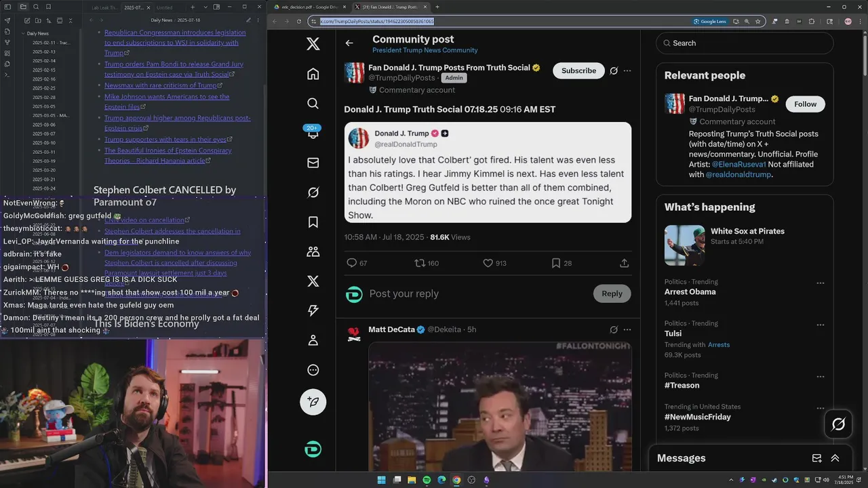This screenshot has height=488, width=868.
Task: Open Mike Johnson Epstein files link
Action: 167,102
